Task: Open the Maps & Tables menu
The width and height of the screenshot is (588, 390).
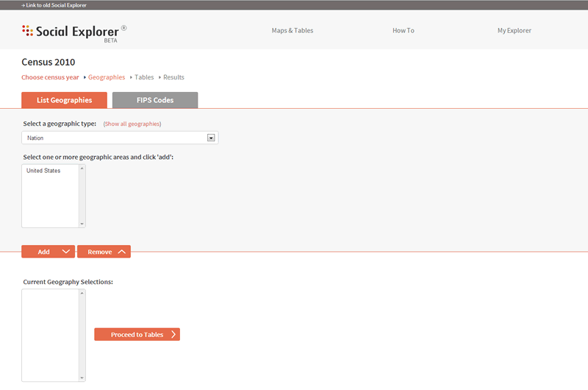Action: tap(292, 30)
